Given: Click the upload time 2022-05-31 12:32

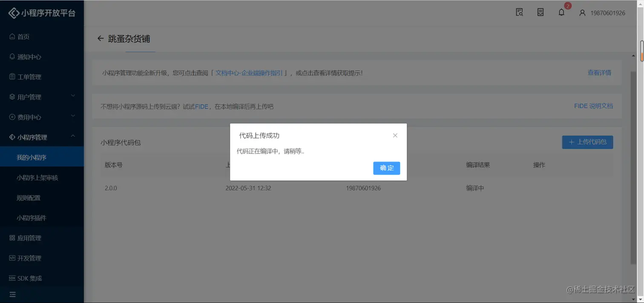Looking at the screenshot, I should click(248, 188).
